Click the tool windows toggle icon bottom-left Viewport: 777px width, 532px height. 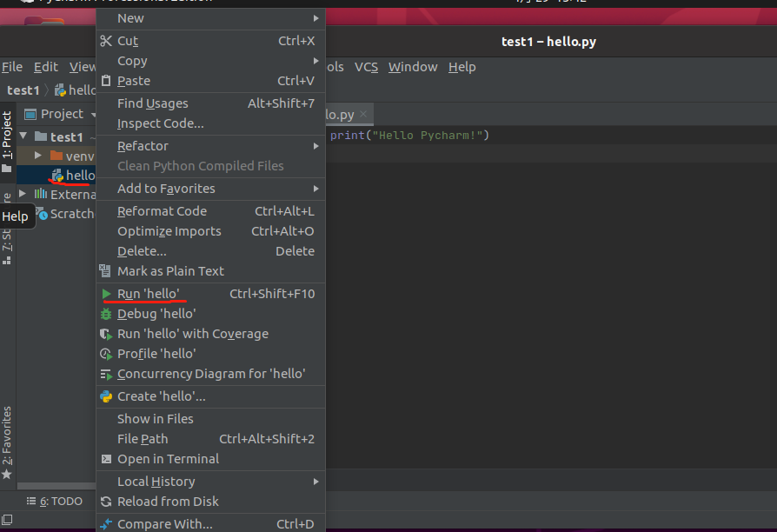pos(7,520)
